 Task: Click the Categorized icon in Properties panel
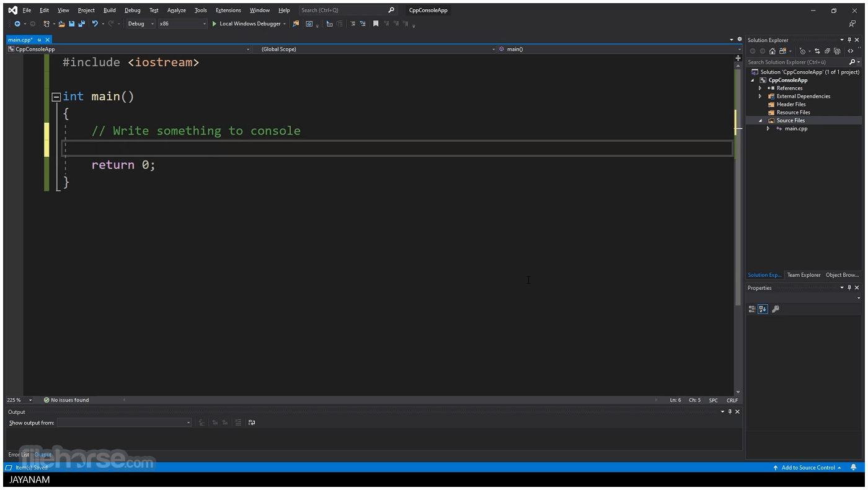coord(752,309)
